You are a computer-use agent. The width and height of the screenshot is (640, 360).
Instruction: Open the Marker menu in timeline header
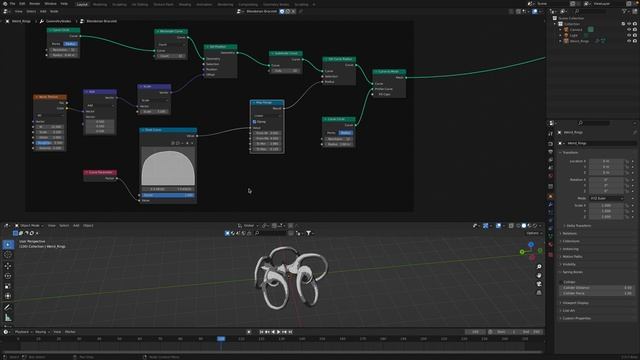tap(70, 332)
